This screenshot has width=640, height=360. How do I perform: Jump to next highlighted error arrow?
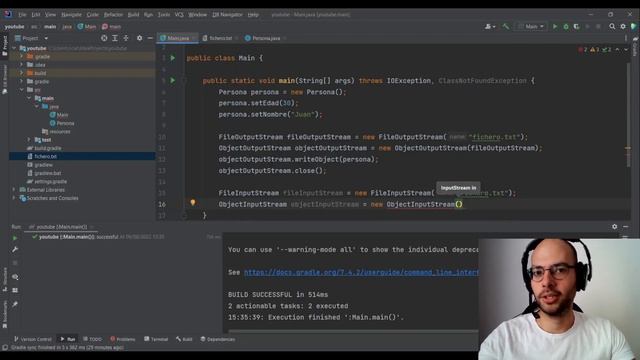pyautogui.click(x=626, y=49)
